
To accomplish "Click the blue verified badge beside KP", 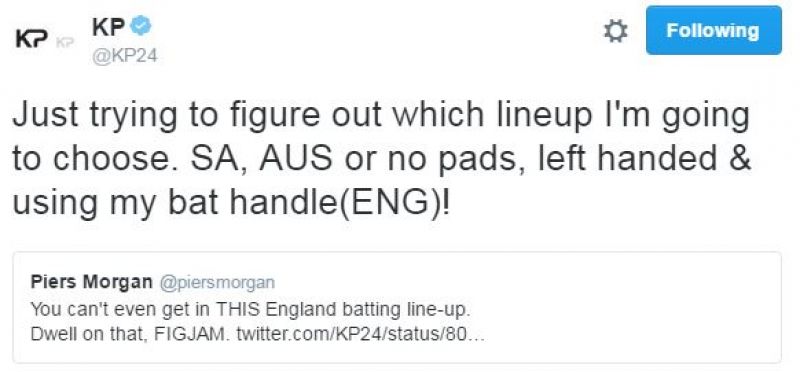I will (x=139, y=26).
